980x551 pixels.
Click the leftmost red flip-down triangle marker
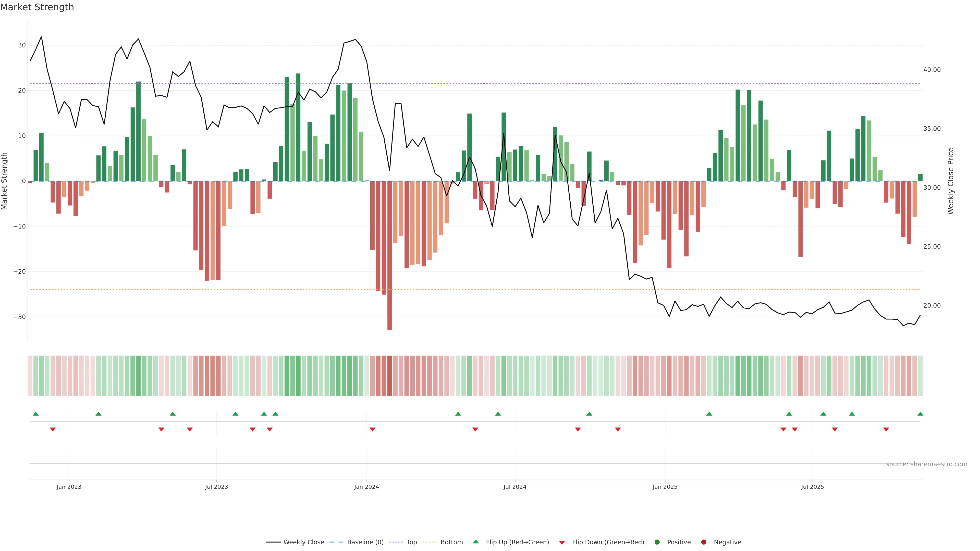pos(53,429)
